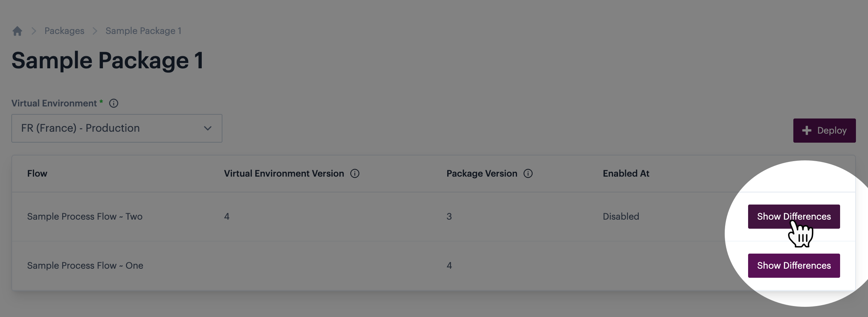Click Package Version value 3
The height and width of the screenshot is (317, 868).
[x=449, y=217]
